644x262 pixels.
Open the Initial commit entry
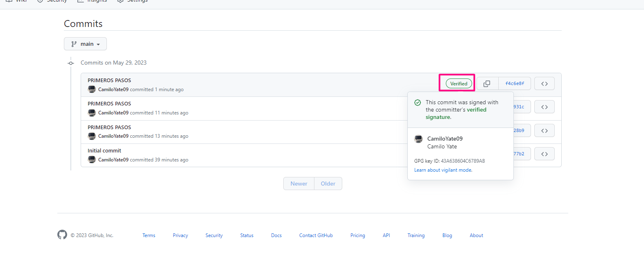pyautogui.click(x=104, y=150)
